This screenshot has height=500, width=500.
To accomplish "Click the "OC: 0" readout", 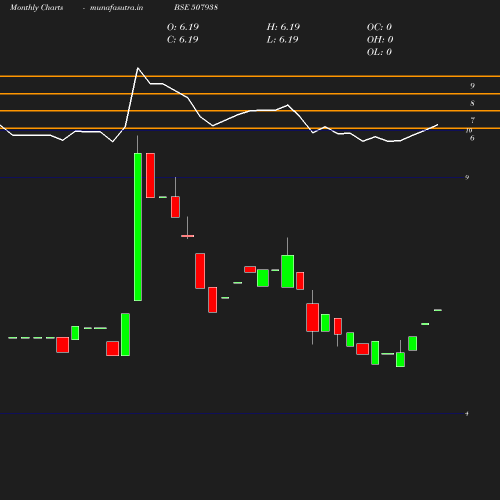I will click(x=379, y=27).
